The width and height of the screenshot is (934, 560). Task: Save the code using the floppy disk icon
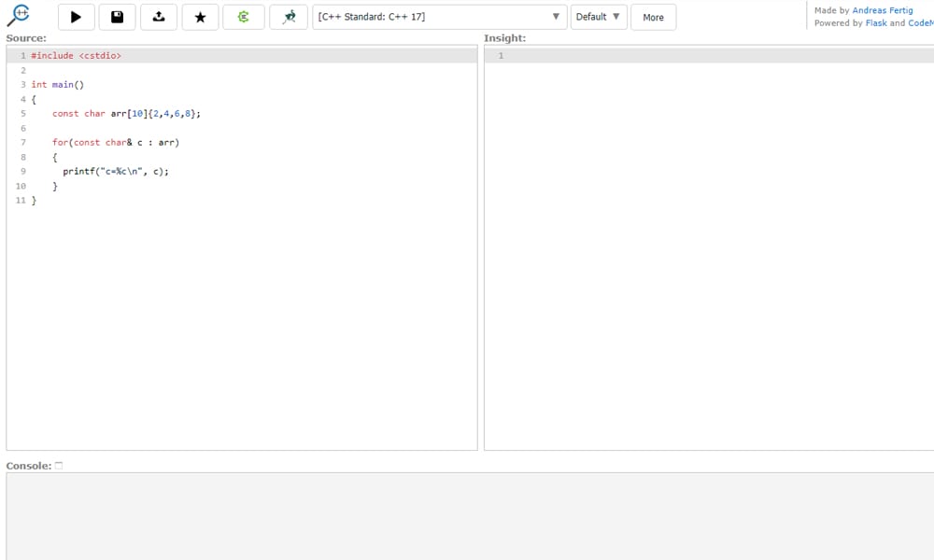tap(117, 17)
